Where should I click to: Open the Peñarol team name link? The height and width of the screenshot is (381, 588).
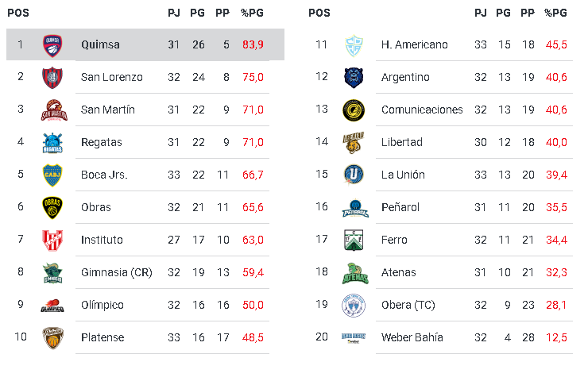point(400,207)
